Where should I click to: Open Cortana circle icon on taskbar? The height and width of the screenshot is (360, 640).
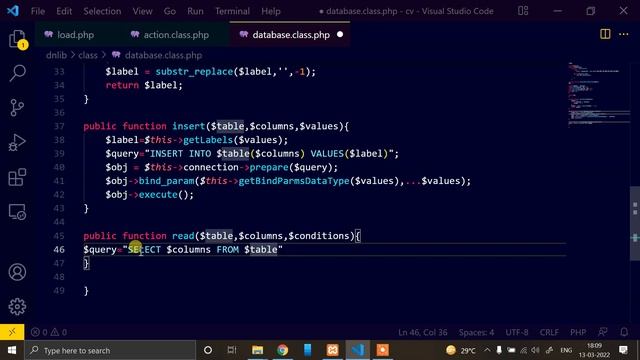pos(208,350)
